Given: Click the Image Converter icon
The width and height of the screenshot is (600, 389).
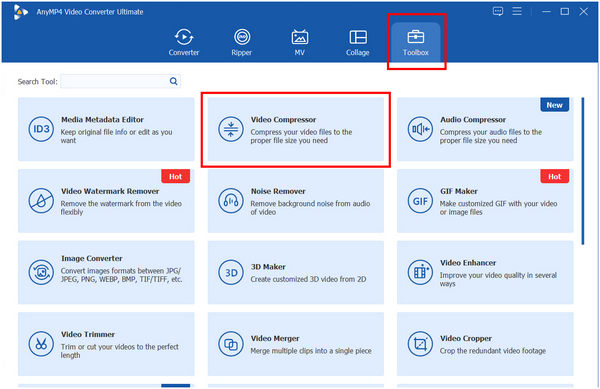Looking at the screenshot, I should pos(41,272).
